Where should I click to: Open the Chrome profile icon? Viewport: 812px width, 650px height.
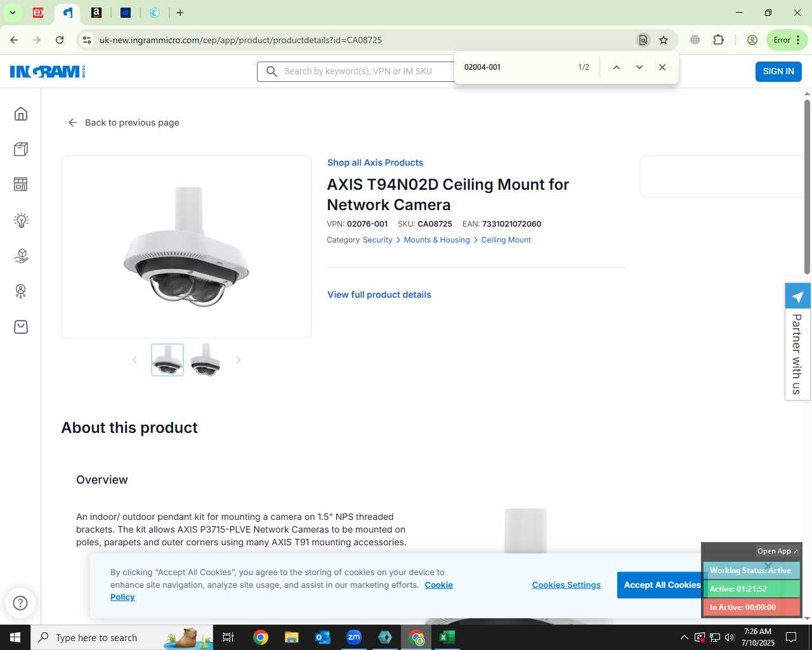tap(752, 40)
